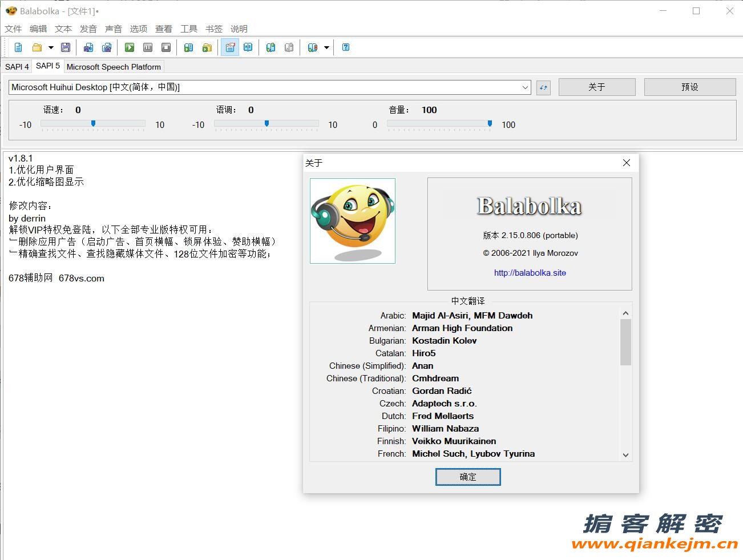Expand the Microsoft Huihui Desktop voice dropdown
The image size is (743, 560).
point(526,87)
